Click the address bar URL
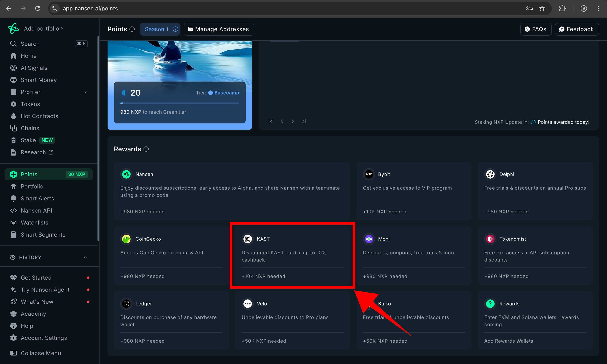Image resolution: width=607 pixels, height=364 pixels. 90,8
